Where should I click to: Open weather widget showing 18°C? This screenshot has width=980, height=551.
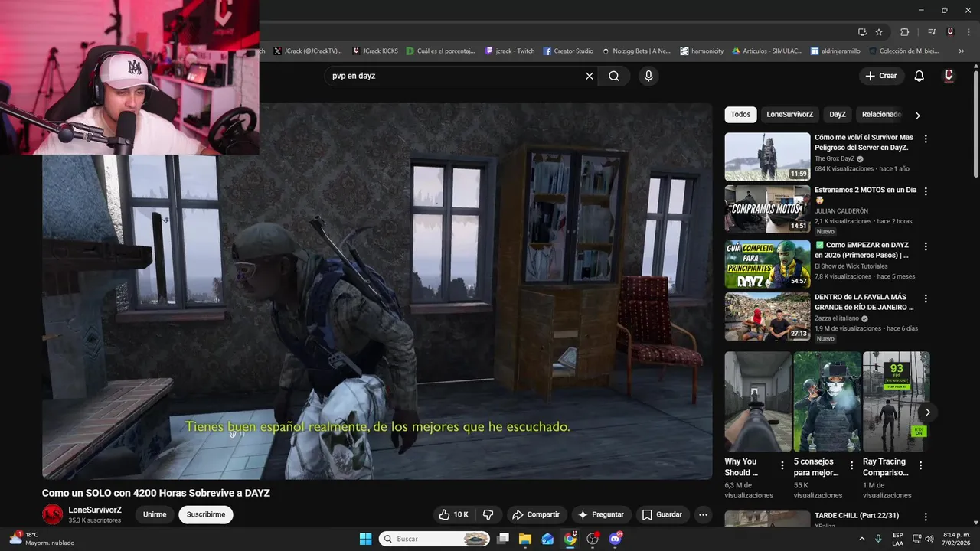coord(41,539)
